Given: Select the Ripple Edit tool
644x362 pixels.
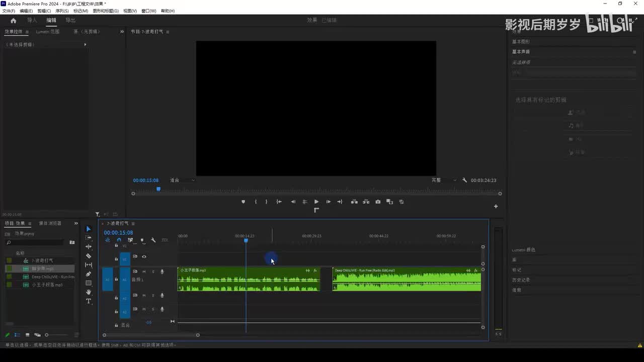Looking at the screenshot, I should click(x=89, y=247).
